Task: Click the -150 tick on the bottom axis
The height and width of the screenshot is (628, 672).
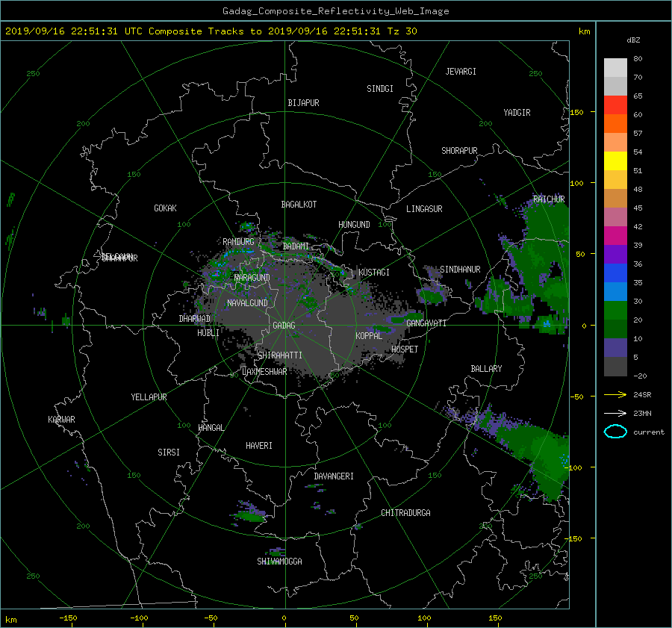Action: click(x=68, y=618)
